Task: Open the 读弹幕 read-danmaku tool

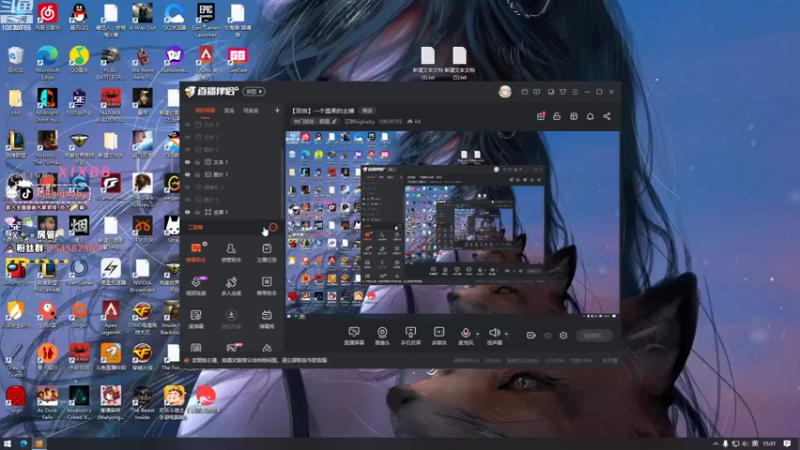Action: 196,319
